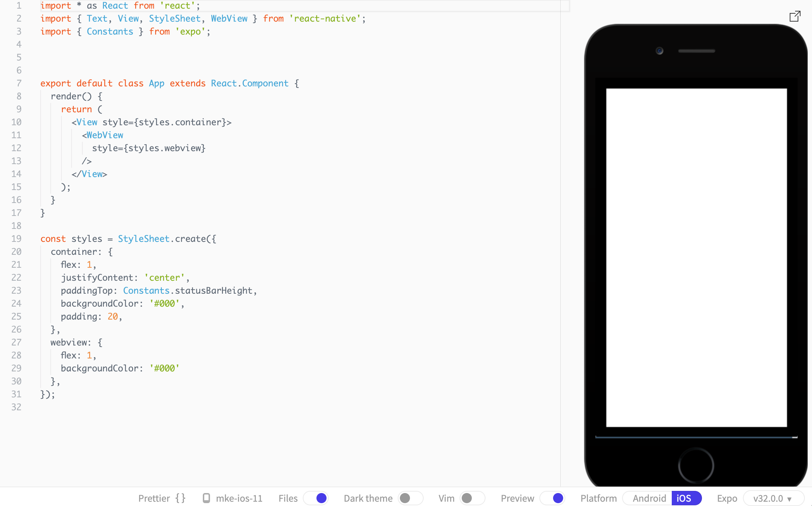Image resolution: width=812 pixels, height=506 pixels.
Task: Place cursor on the WebView import on line 2
Action: [x=229, y=18]
